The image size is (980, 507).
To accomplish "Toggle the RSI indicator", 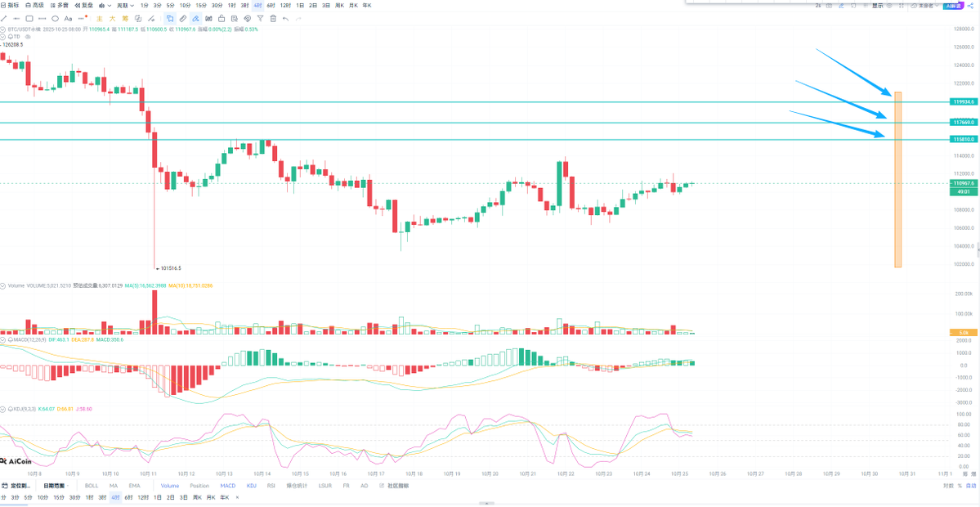I will [271, 486].
